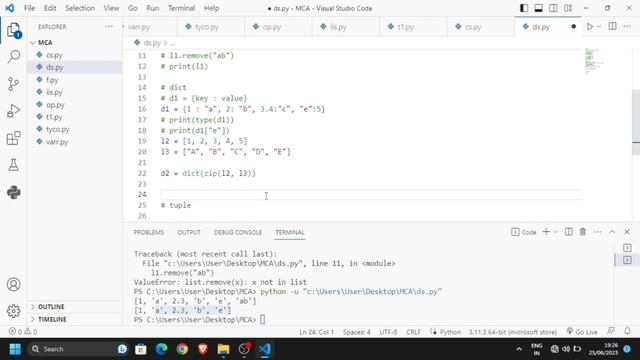Open editor More Actions ellipsis

point(627,27)
